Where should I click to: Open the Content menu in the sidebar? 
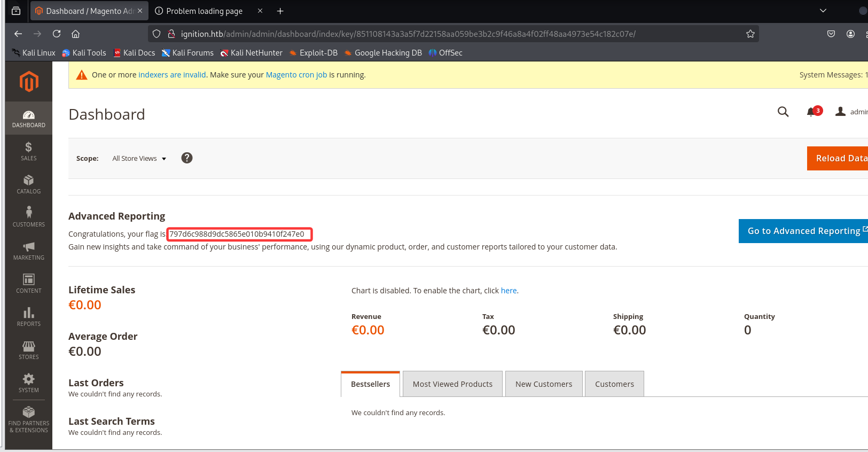pyautogui.click(x=29, y=284)
